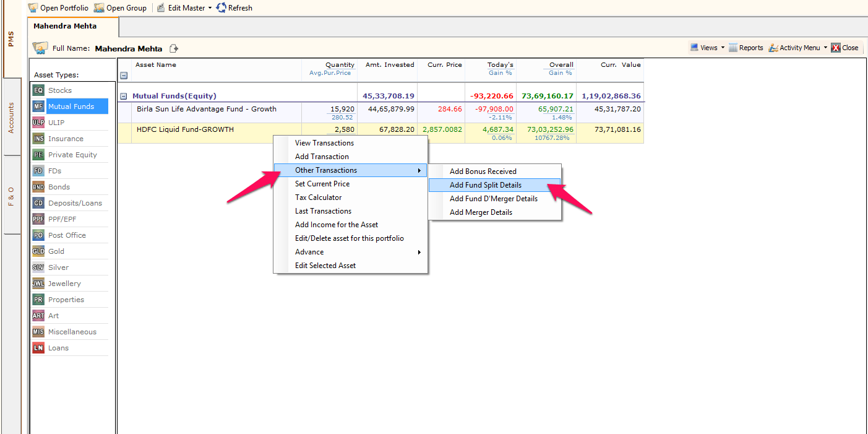Click the CD Deposits/Loans icon
The image size is (868, 434).
coord(38,203)
